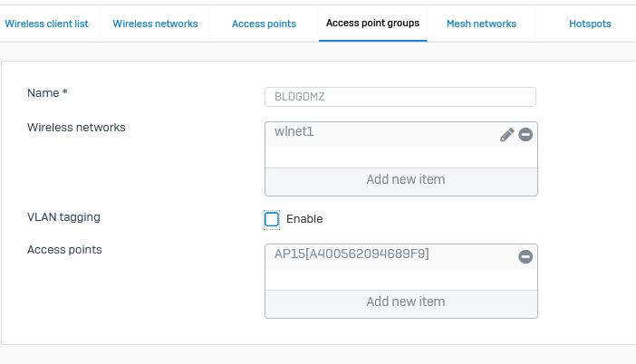This screenshot has width=636, height=364.
Task: Go to the Access points tab
Action: coord(264,24)
